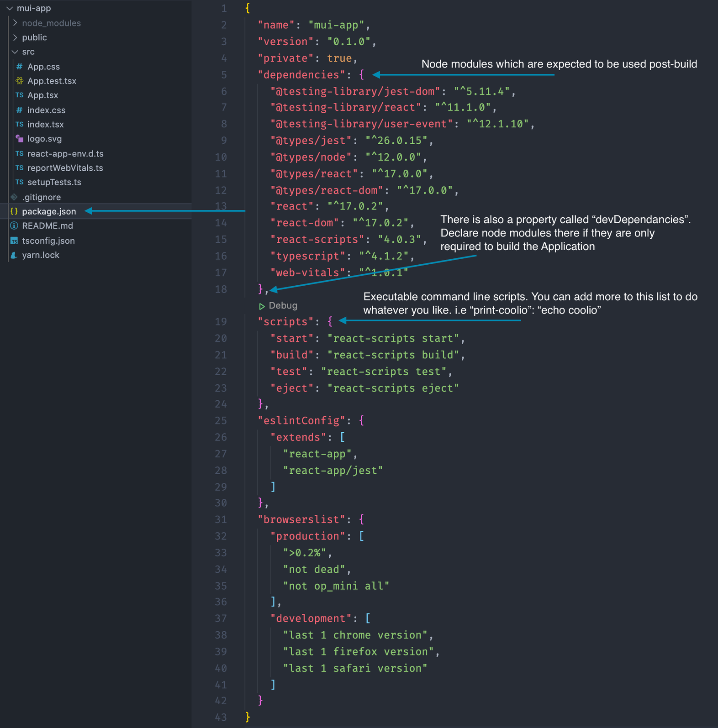Click the TS icon beside react-app-env.d.ts
The height and width of the screenshot is (728, 718).
[x=19, y=153]
